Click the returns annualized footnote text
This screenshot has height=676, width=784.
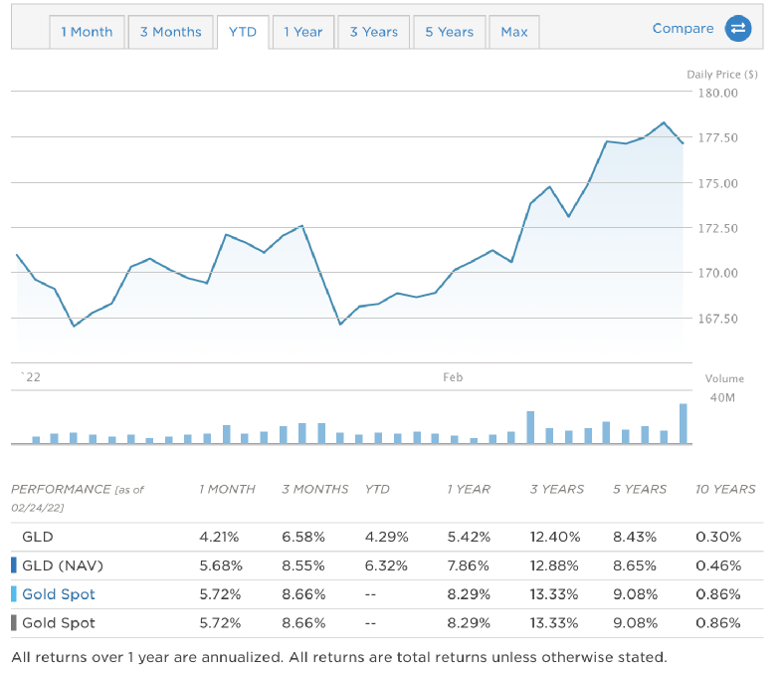[339, 657]
